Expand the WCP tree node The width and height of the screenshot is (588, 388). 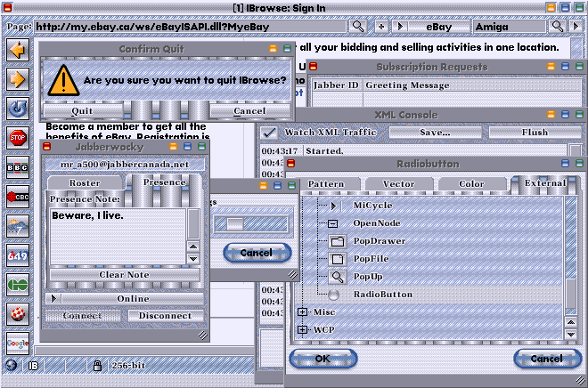(303, 329)
